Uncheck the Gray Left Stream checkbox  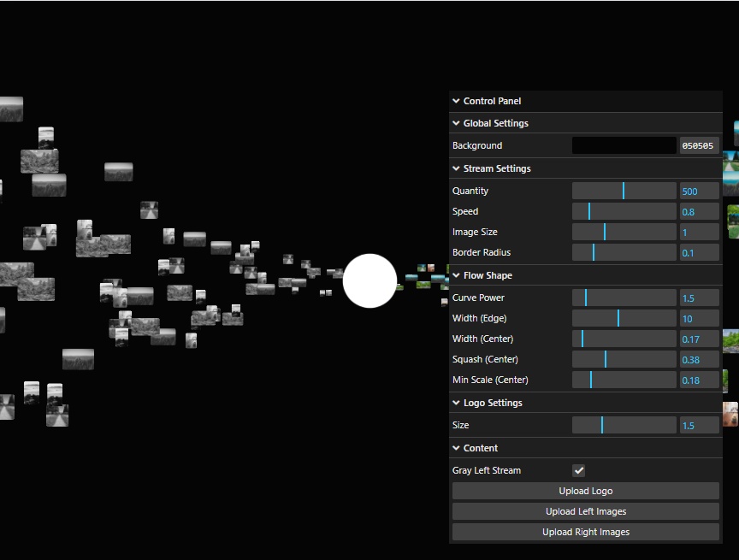point(579,470)
